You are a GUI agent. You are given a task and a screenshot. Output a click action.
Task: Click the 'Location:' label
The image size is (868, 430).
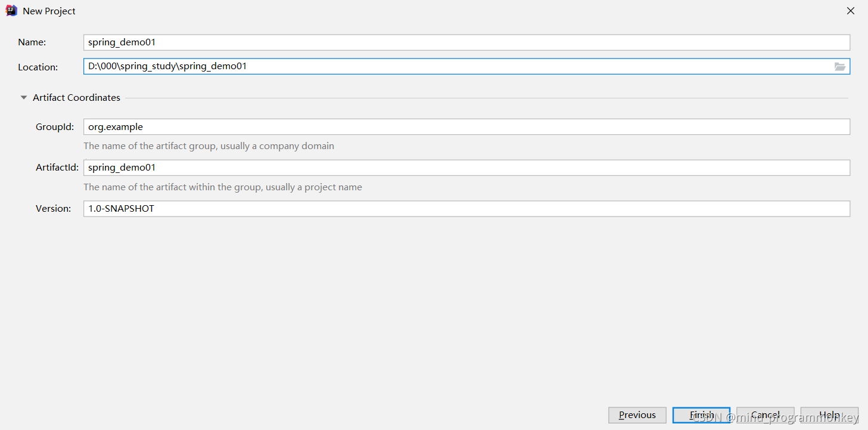[38, 67]
